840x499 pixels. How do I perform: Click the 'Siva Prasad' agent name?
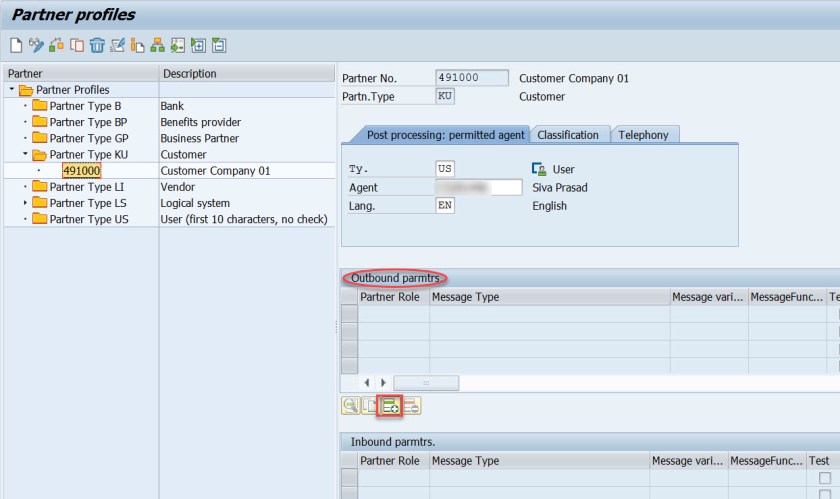tap(560, 188)
